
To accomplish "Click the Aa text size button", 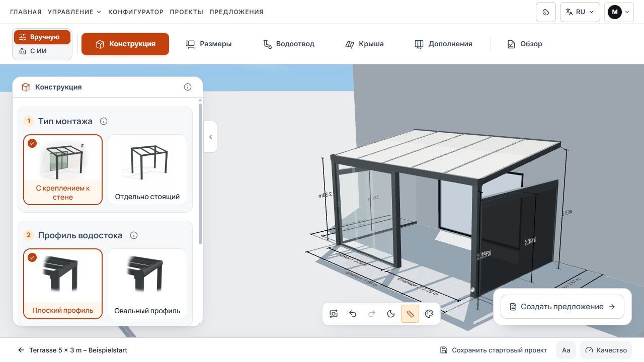I will click(566, 350).
